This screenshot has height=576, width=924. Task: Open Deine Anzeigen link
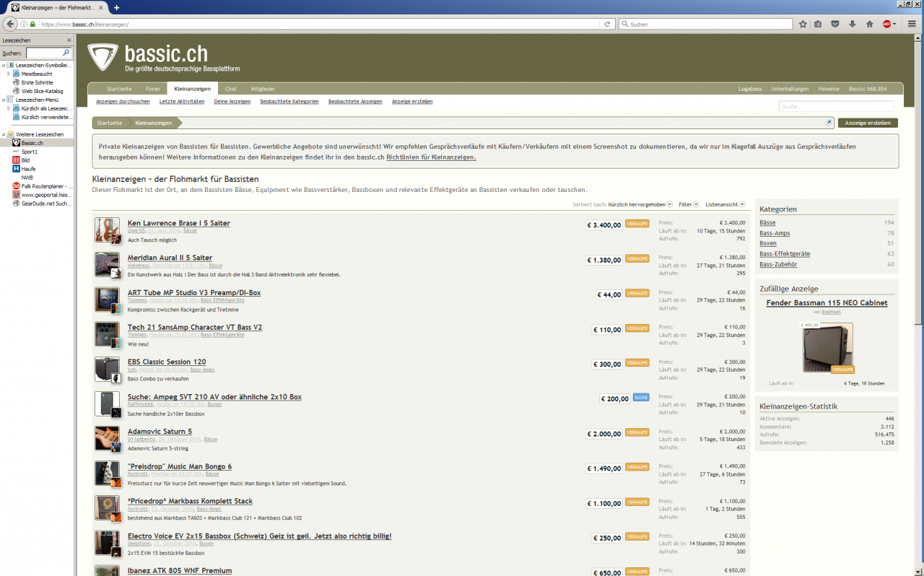click(232, 102)
